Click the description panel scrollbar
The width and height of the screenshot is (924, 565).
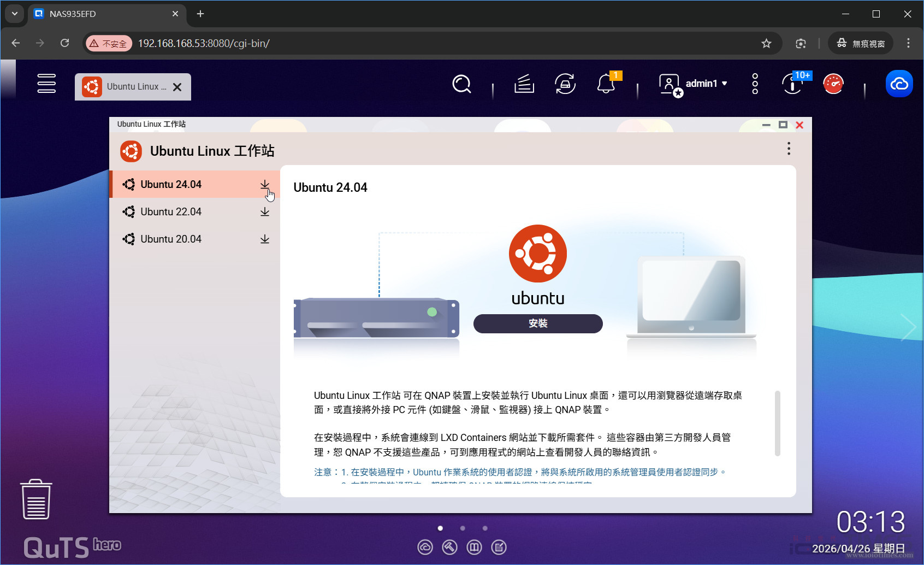[778, 423]
